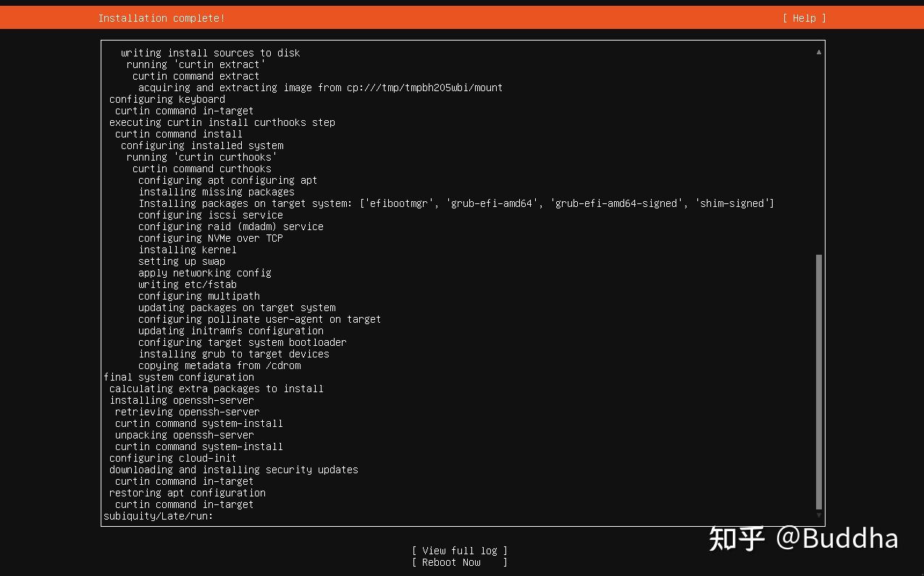
Task: Select line 'configuring multipath'
Action: pyautogui.click(x=199, y=296)
